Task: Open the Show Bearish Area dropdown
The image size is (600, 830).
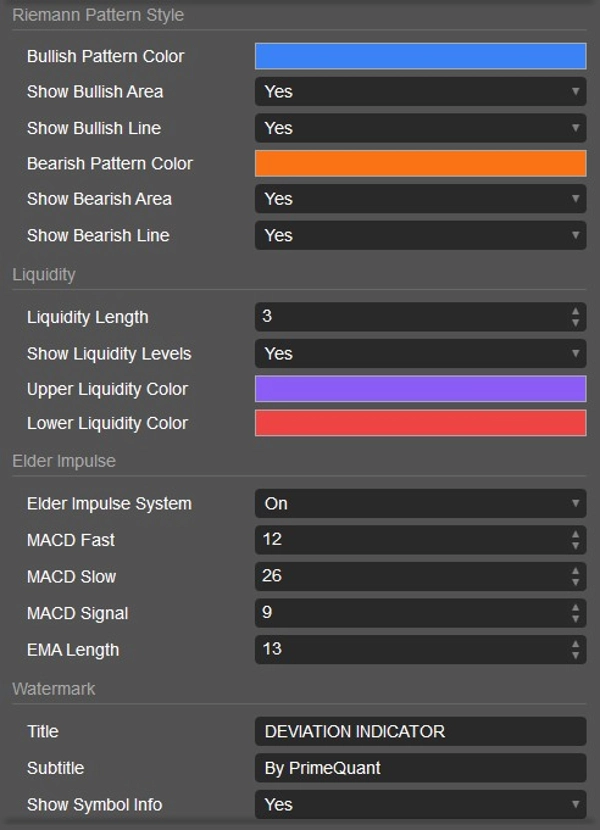Action: point(420,199)
